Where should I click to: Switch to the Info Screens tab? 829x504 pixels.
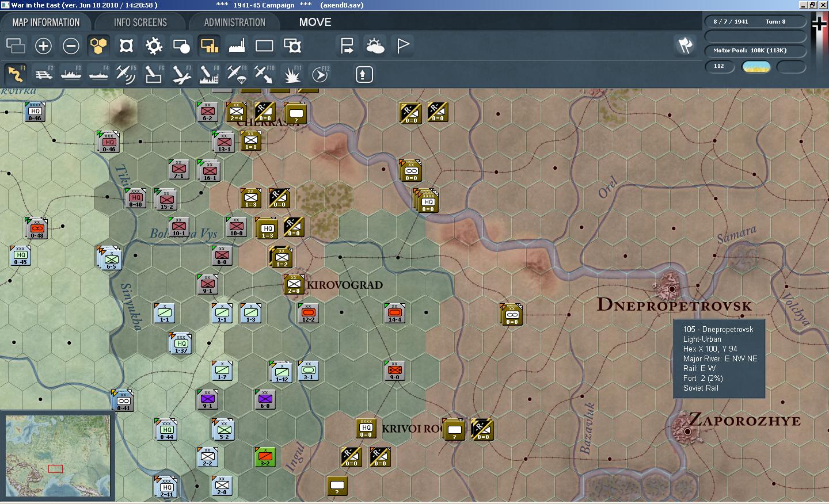140,22
